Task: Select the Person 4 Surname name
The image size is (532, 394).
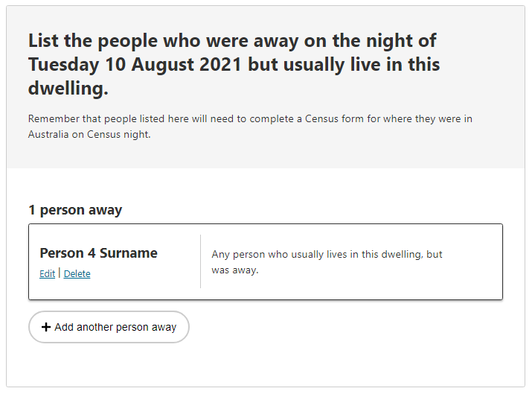Action: 98,253
